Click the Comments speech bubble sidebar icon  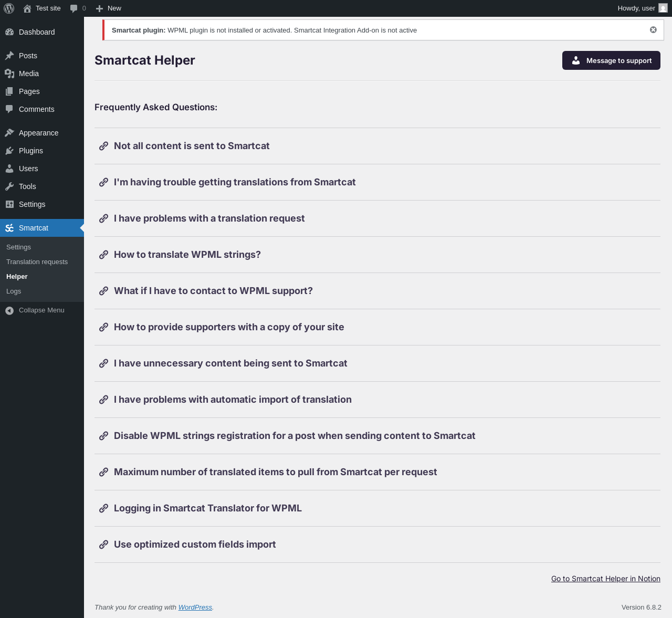tap(9, 109)
